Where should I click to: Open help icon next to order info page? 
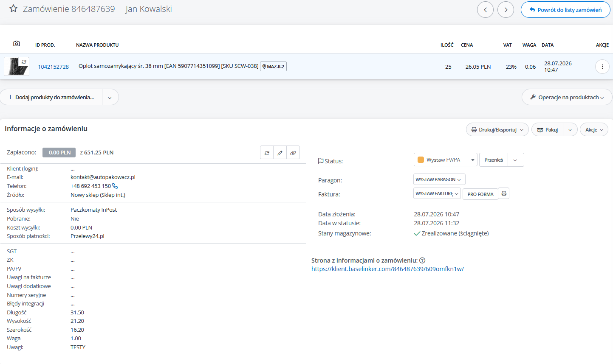click(x=422, y=260)
